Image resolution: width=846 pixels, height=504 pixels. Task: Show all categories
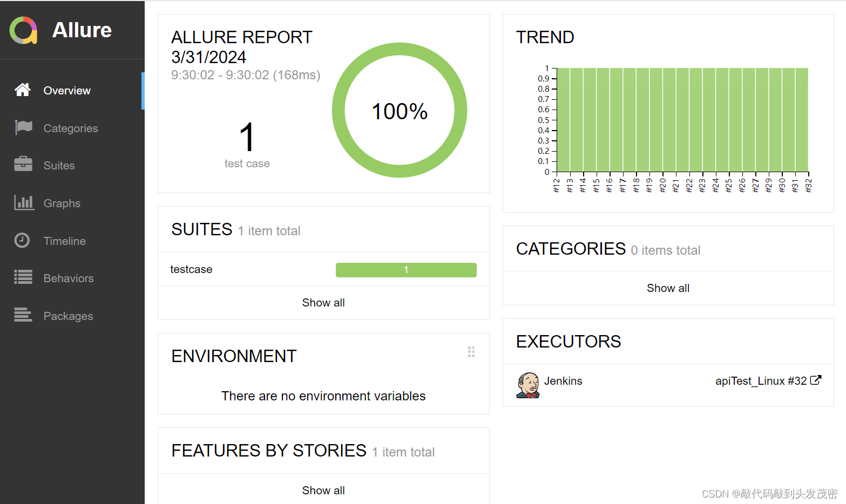tap(668, 288)
